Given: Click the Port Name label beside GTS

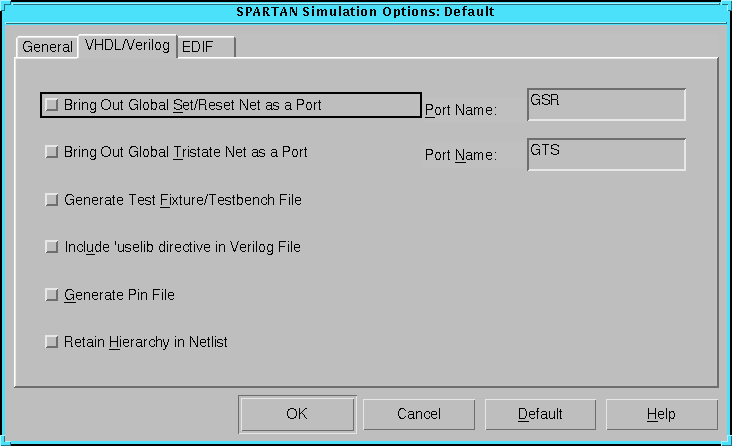Looking at the screenshot, I should point(460,156).
